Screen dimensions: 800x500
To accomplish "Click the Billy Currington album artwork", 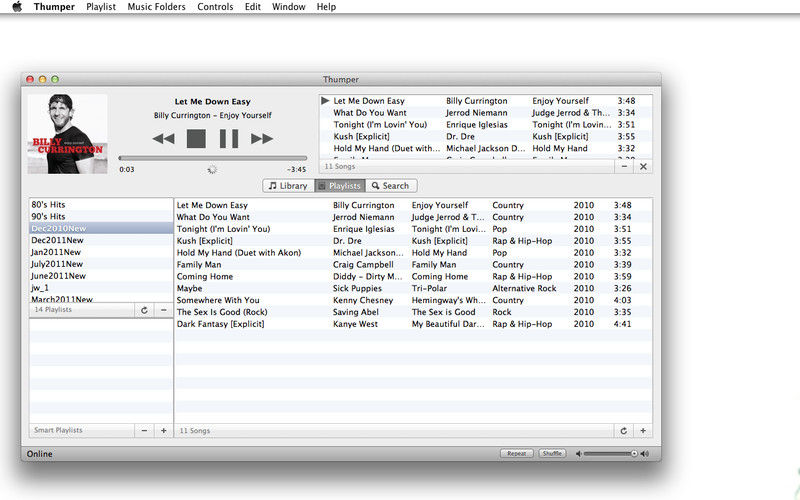I will coord(67,134).
